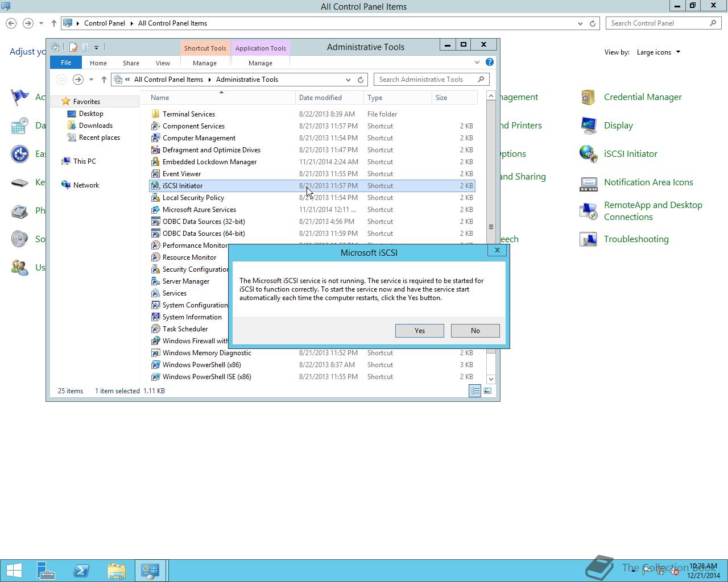Open Server Manager from the taskbar
Image resolution: width=728 pixels, height=582 pixels.
coord(46,571)
